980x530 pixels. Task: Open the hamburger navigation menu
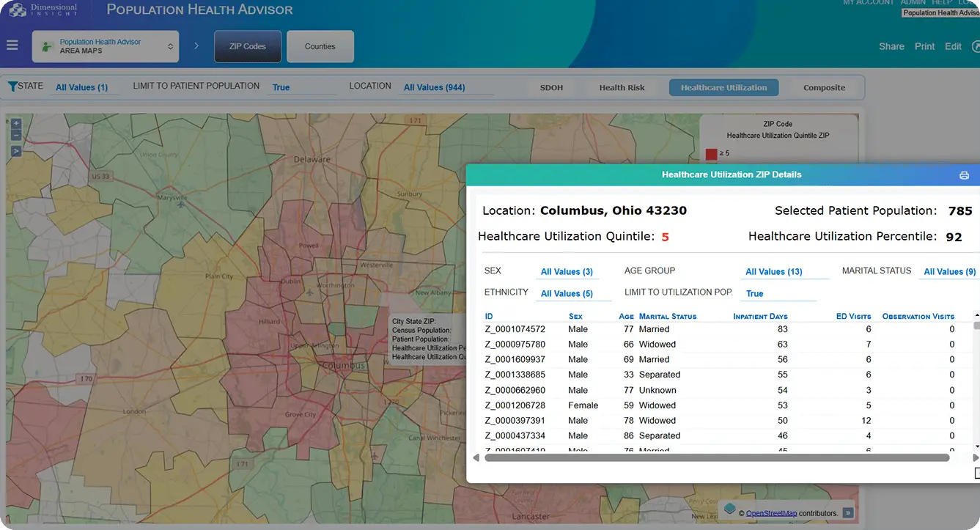coord(12,45)
